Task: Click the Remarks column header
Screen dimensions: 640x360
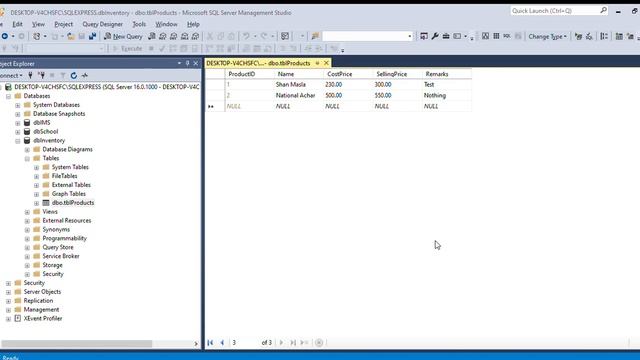Action: pyautogui.click(x=447, y=74)
